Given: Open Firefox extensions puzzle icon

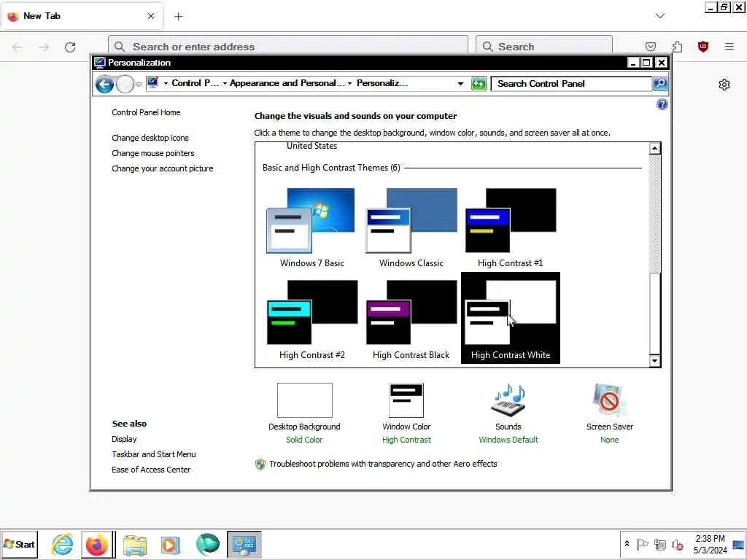Looking at the screenshot, I should [677, 47].
